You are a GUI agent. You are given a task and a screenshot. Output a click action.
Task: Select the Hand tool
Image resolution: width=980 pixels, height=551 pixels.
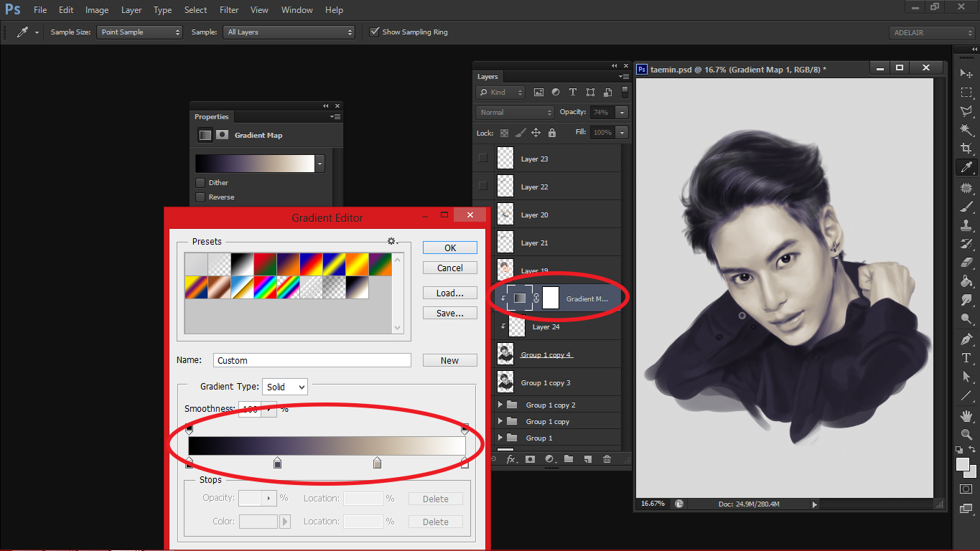coord(966,415)
